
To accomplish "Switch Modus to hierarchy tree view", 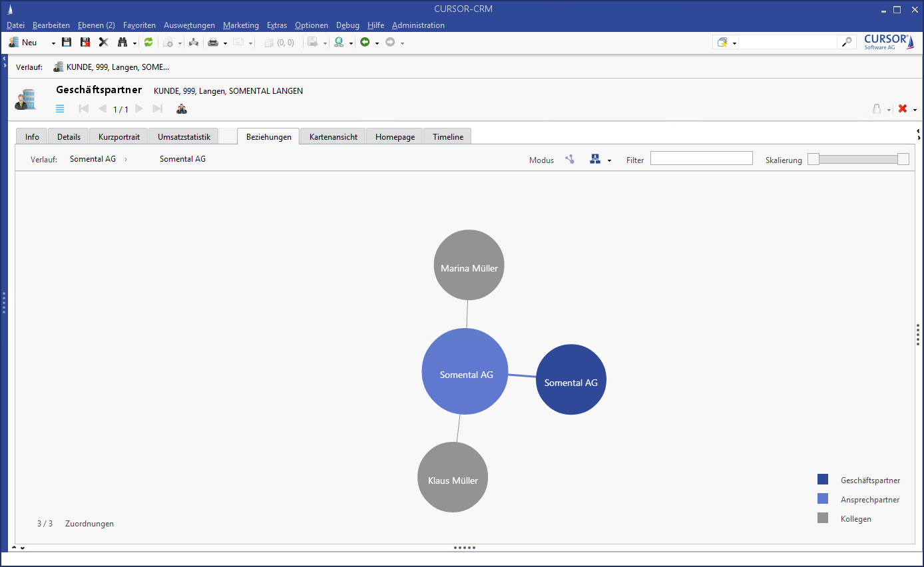I will [595, 159].
